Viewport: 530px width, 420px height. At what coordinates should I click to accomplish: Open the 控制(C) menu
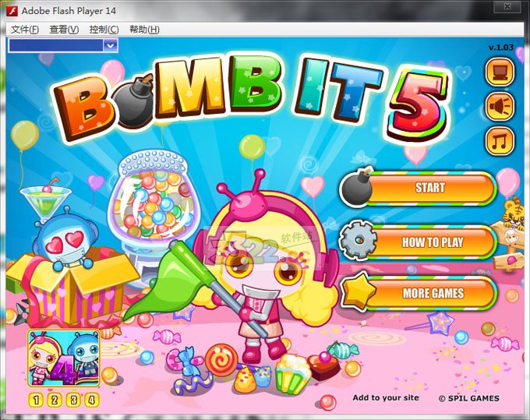[104, 30]
